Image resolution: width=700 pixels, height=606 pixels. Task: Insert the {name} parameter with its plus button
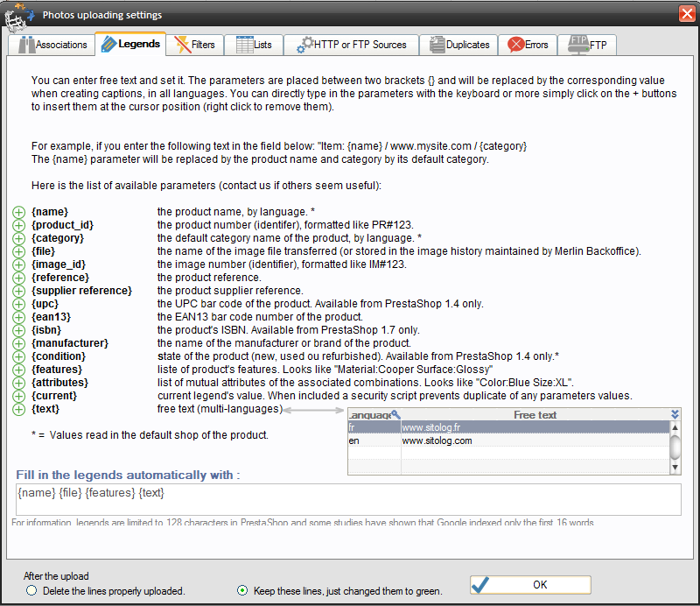[x=18, y=212]
